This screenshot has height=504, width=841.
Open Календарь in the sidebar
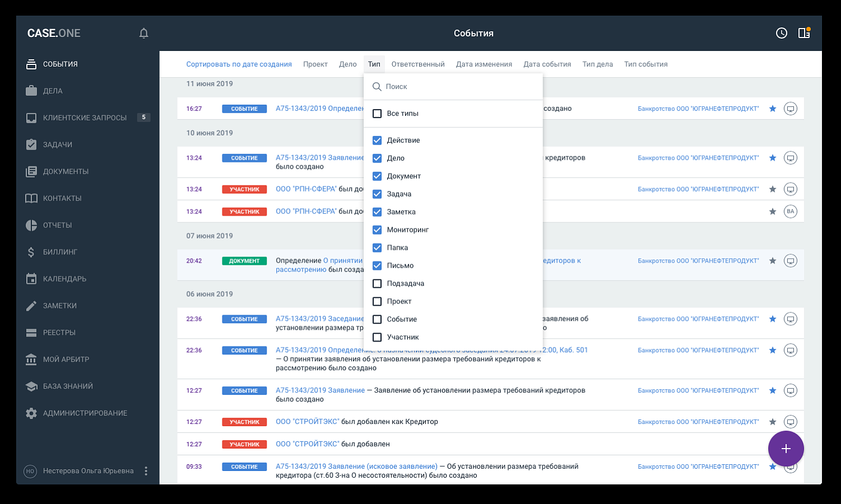64,279
